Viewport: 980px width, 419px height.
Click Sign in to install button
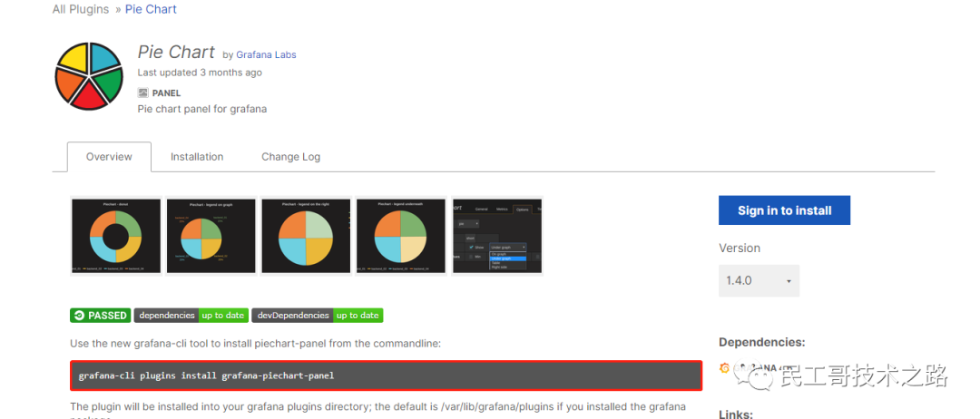[x=784, y=210]
